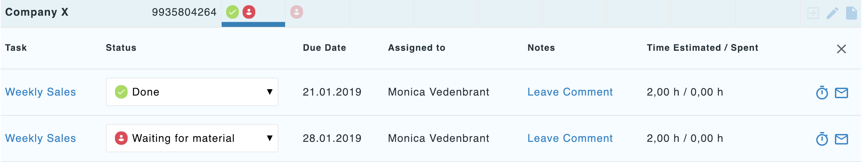Screen dimensions: 868x162
Task: Open the document icon at the top right
Action: 851,13
